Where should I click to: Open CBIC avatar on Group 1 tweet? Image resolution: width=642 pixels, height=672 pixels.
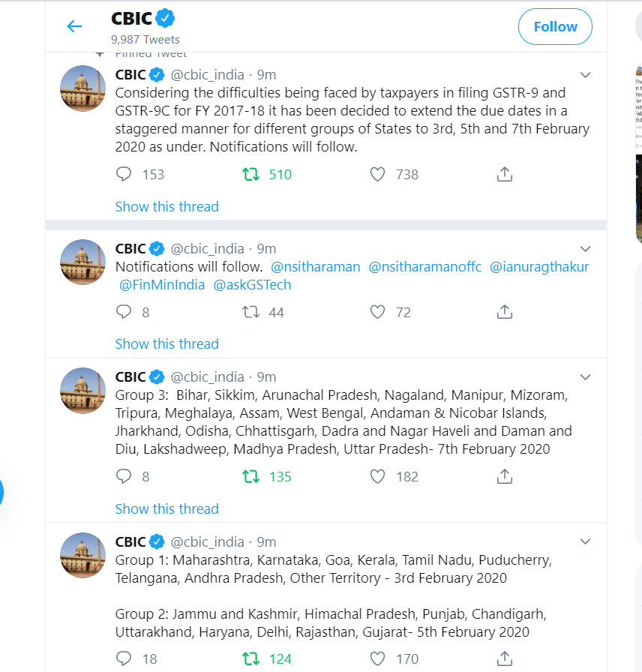coord(82,556)
